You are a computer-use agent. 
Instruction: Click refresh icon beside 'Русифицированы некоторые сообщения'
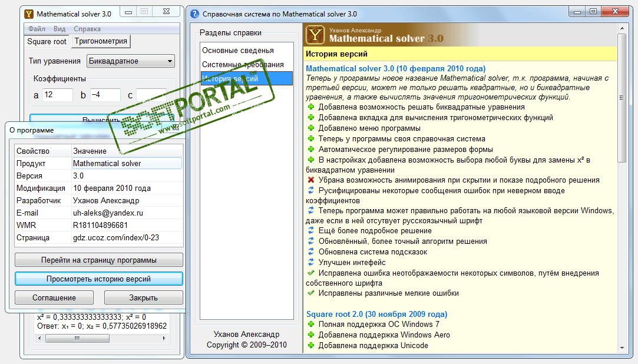(x=311, y=190)
